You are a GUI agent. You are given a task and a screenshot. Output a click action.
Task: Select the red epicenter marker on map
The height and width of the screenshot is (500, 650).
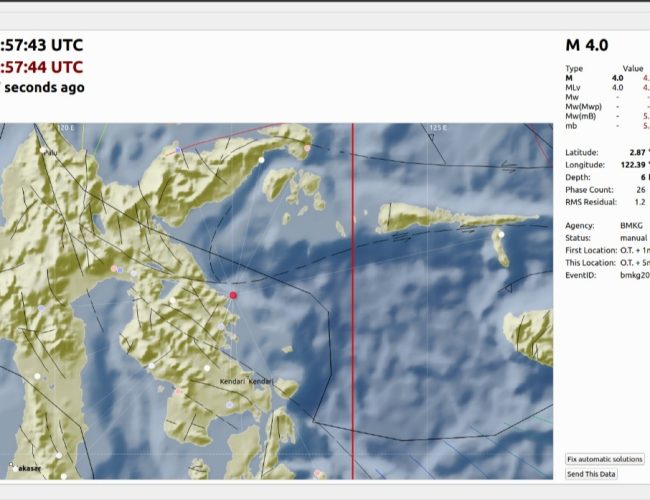pyautogui.click(x=233, y=295)
